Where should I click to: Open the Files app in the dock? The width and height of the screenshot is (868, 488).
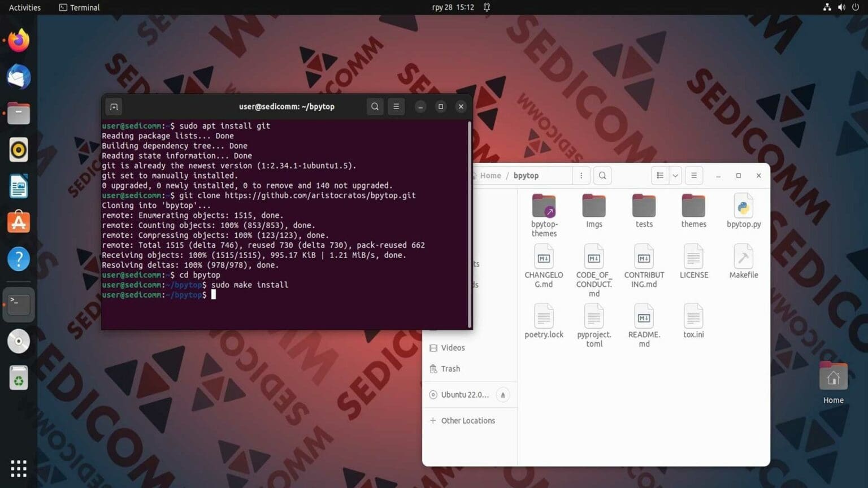coord(19,114)
